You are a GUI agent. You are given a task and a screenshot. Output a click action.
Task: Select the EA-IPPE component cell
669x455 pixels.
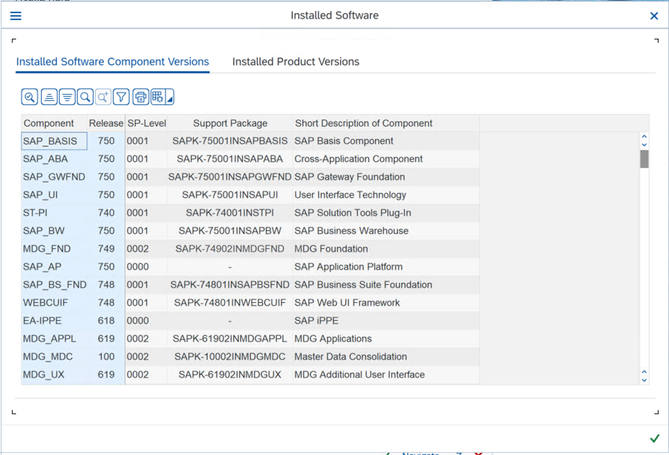54,320
